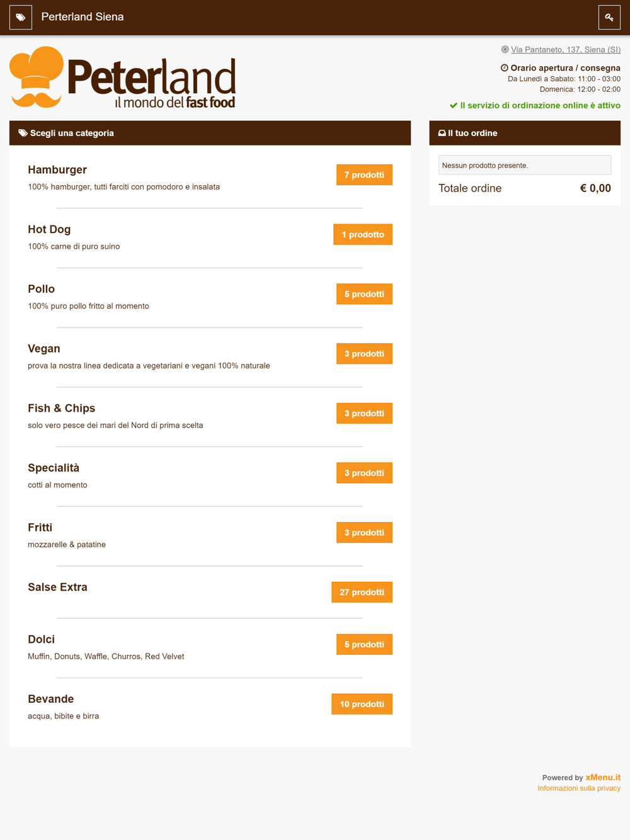
Task: Show the Bevande 10 prodotti list
Action: coord(362,704)
